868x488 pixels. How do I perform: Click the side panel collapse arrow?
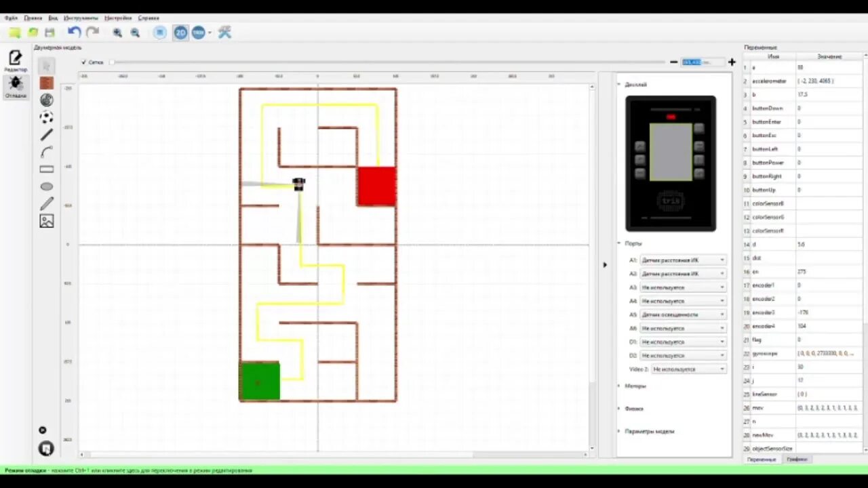coord(605,265)
